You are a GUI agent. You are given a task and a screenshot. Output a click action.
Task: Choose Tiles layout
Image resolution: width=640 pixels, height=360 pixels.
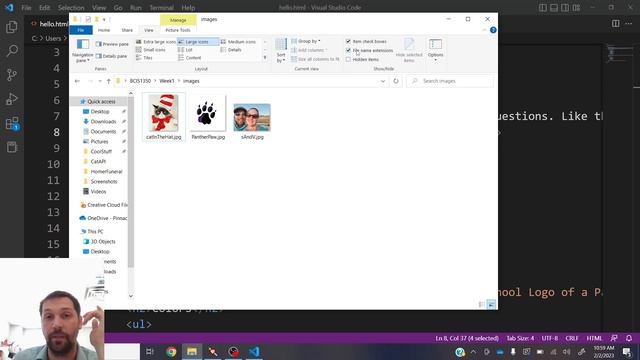click(144, 58)
